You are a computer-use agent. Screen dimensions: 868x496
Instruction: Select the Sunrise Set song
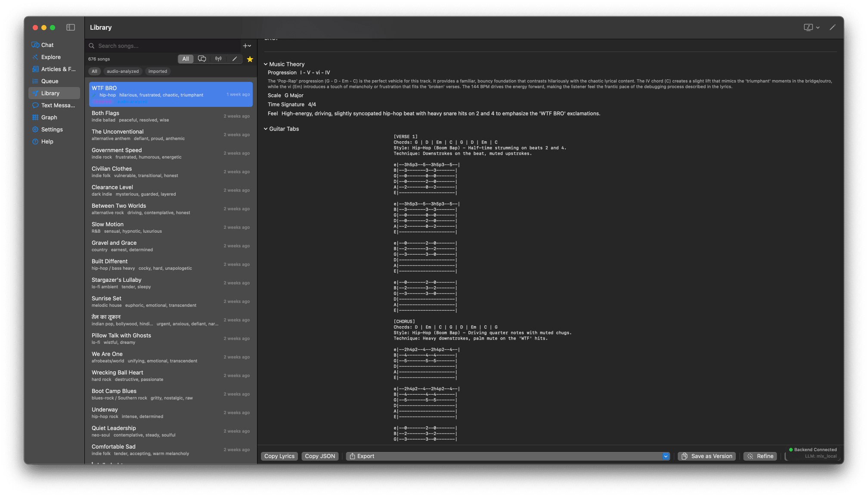[170, 302]
